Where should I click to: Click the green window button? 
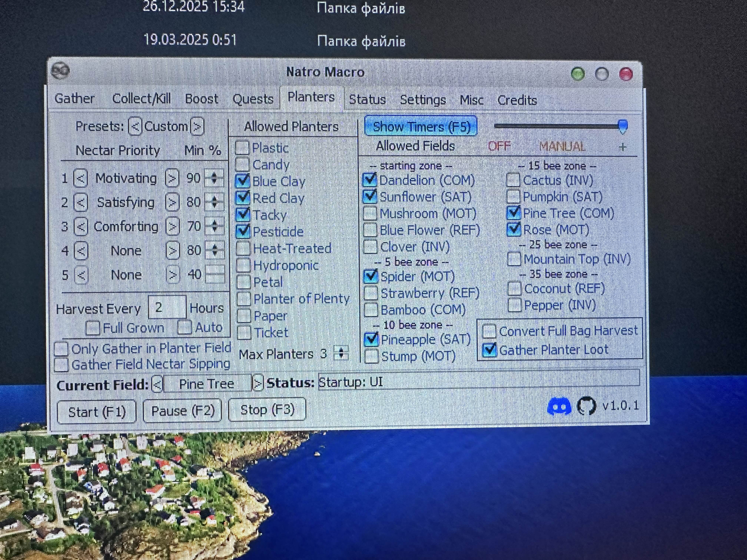577,74
